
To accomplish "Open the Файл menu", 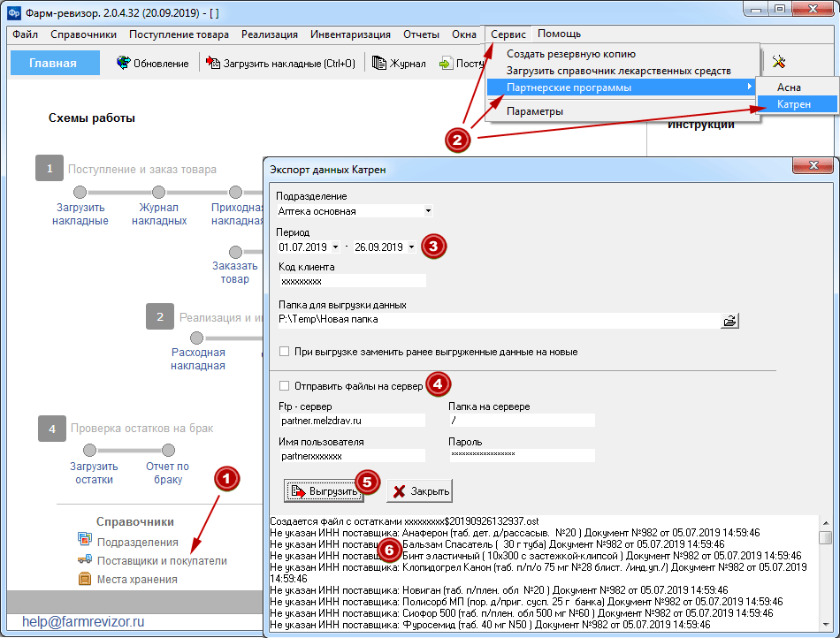I will [25, 34].
